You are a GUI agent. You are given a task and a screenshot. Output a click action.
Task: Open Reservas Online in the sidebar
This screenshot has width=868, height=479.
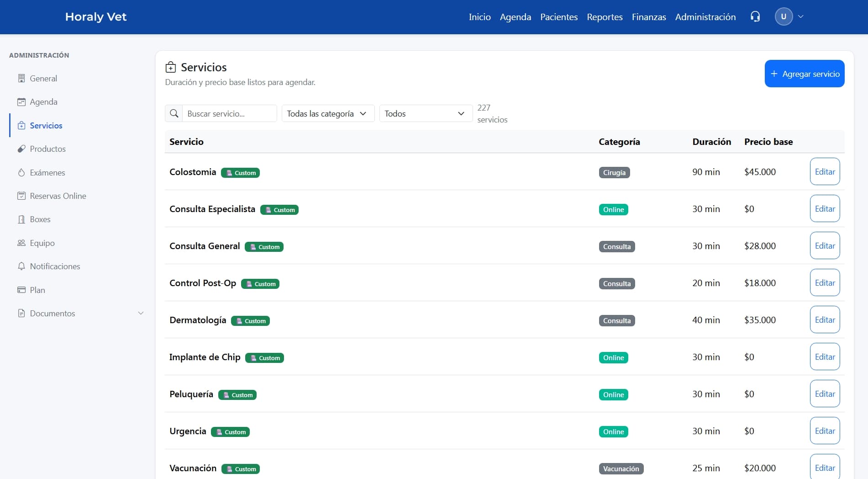tap(58, 196)
